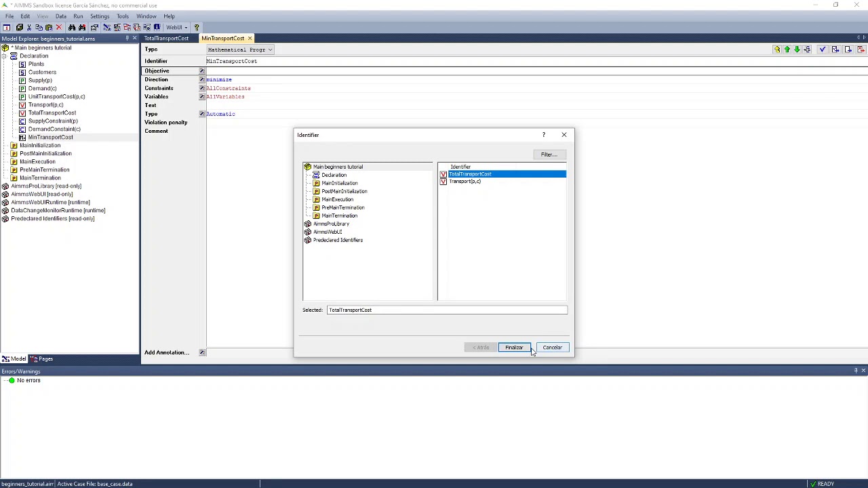The image size is (868, 488).
Task: Open Filter... button in Identifier dialog
Action: (x=549, y=155)
